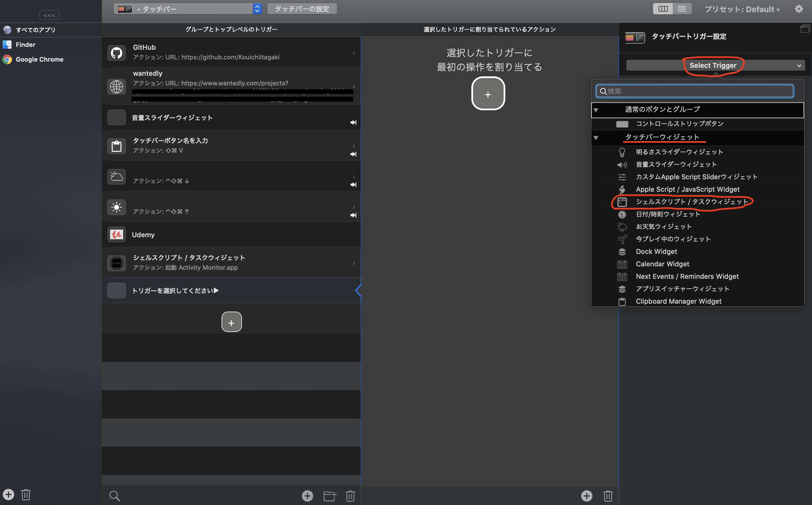Click the シェルスクリプト / タスクウィジェット icon
Screen dimensions: 812x505
point(622,201)
